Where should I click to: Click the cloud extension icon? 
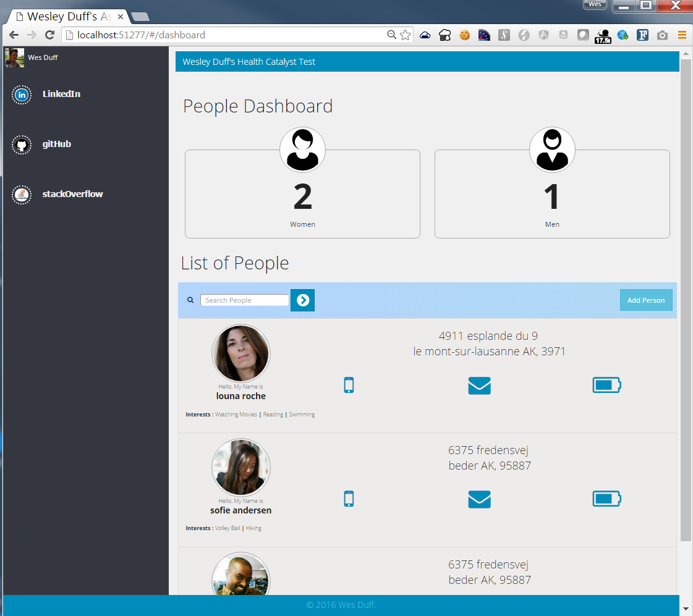(425, 35)
